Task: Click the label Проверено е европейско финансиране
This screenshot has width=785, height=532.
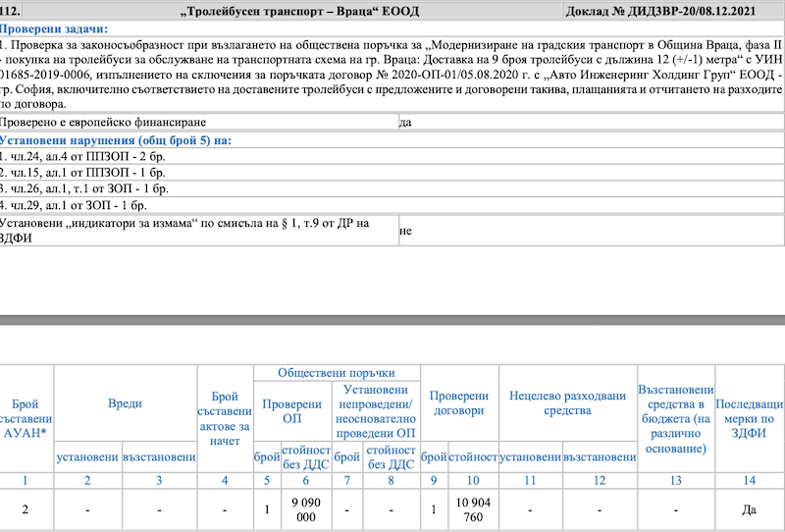Action: point(103,123)
